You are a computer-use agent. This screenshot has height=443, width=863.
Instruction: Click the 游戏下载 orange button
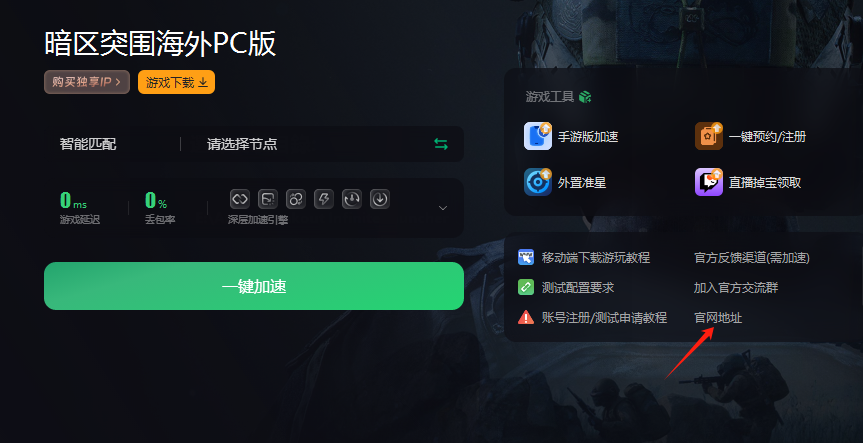pyautogui.click(x=176, y=82)
